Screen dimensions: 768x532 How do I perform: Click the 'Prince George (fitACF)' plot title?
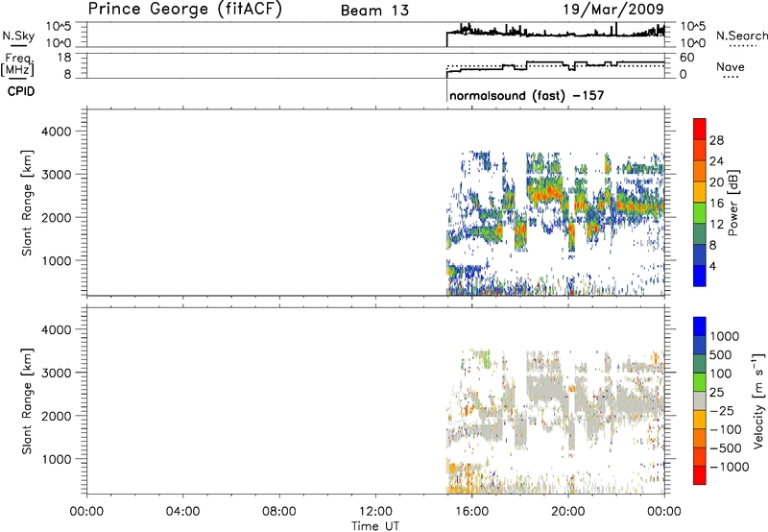click(184, 10)
